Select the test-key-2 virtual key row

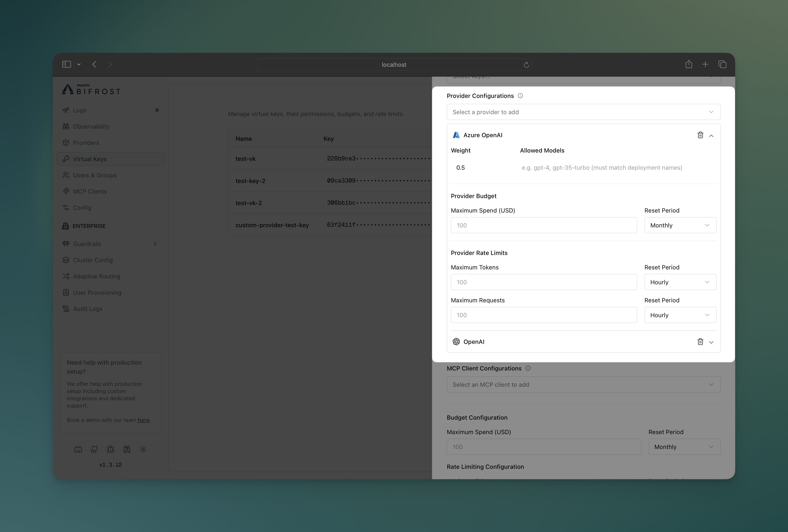coord(250,181)
